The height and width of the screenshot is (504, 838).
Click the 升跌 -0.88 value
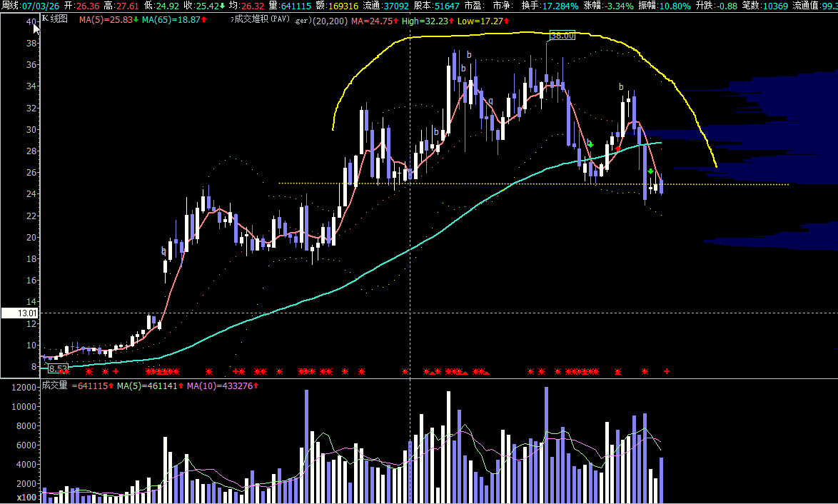pyautogui.click(x=727, y=6)
